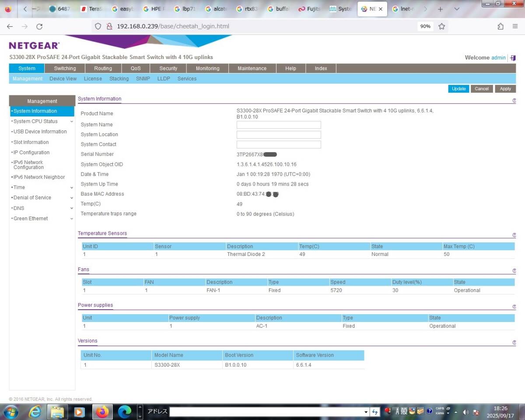Viewport: 525px width, 420px height.
Task: Click the logout icon next to admin
Action: tap(513, 58)
